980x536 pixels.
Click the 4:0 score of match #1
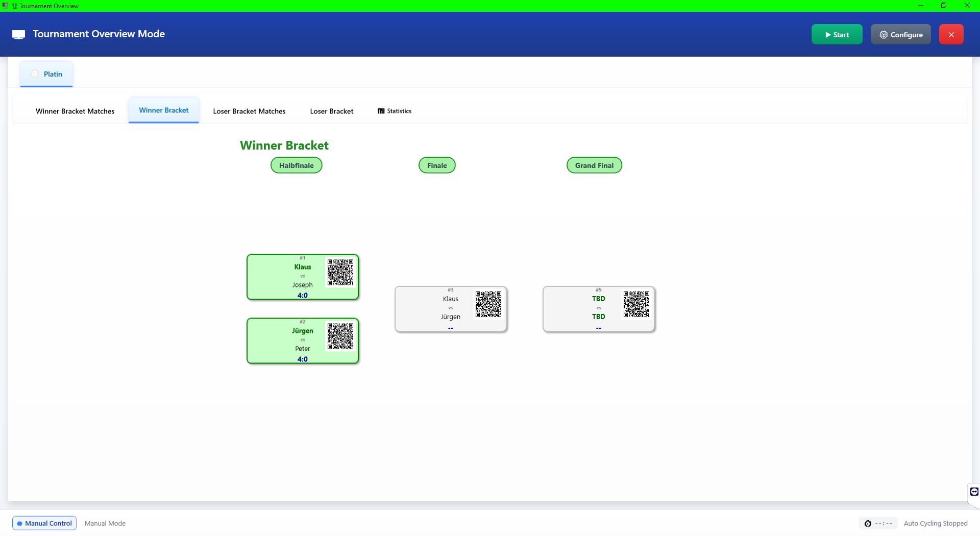[x=302, y=295]
